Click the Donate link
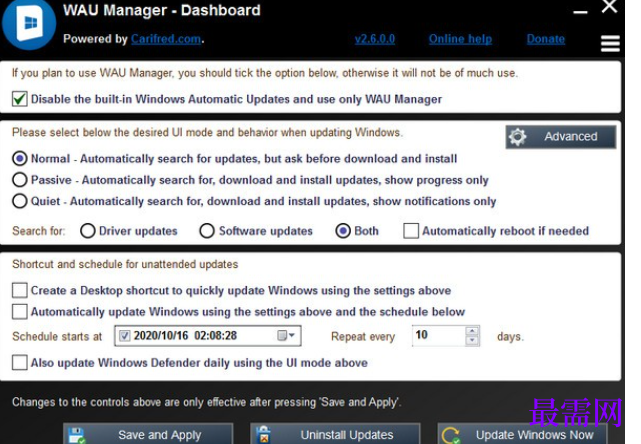This screenshot has height=444, width=641. [546, 39]
